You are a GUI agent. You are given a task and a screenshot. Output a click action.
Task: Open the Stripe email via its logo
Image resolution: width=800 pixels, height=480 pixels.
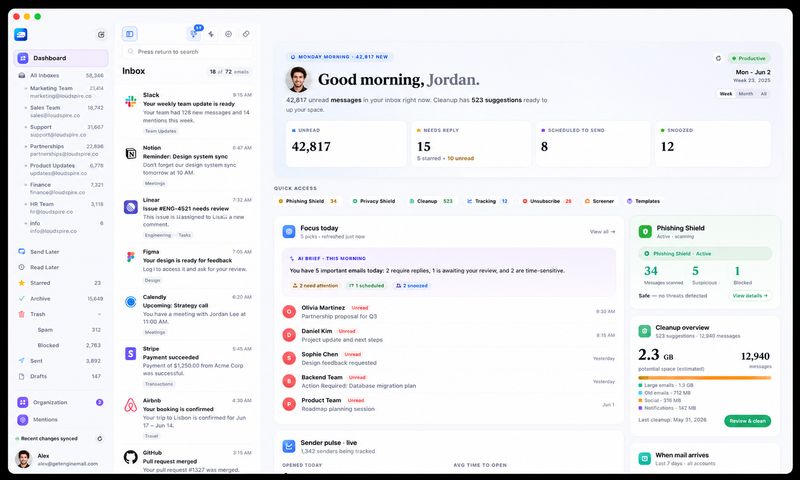click(131, 353)
